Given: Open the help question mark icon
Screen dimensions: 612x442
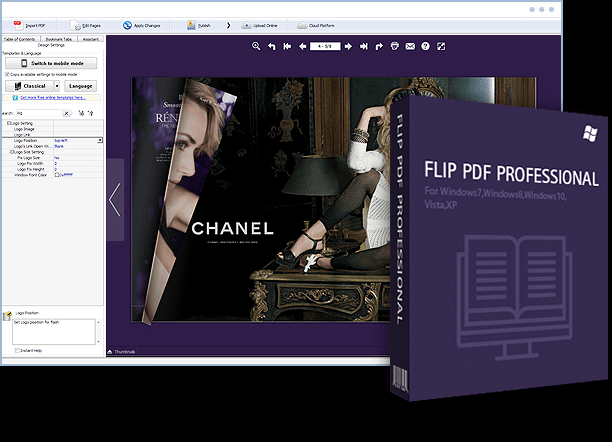Looking at the screenshot, I should (x=425, y=46).
